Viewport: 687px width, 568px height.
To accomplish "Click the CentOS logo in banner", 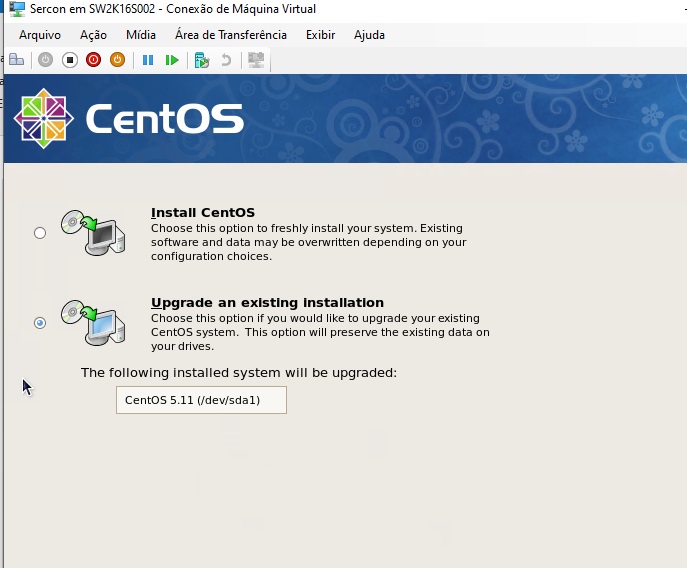I will [x=129, y=118].
